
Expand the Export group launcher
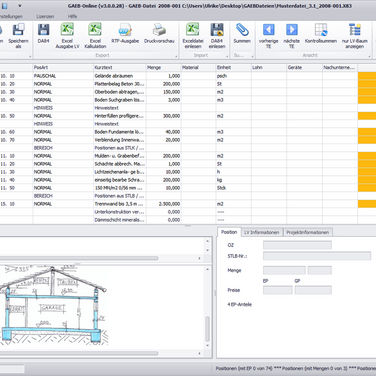tap(176, 56)
